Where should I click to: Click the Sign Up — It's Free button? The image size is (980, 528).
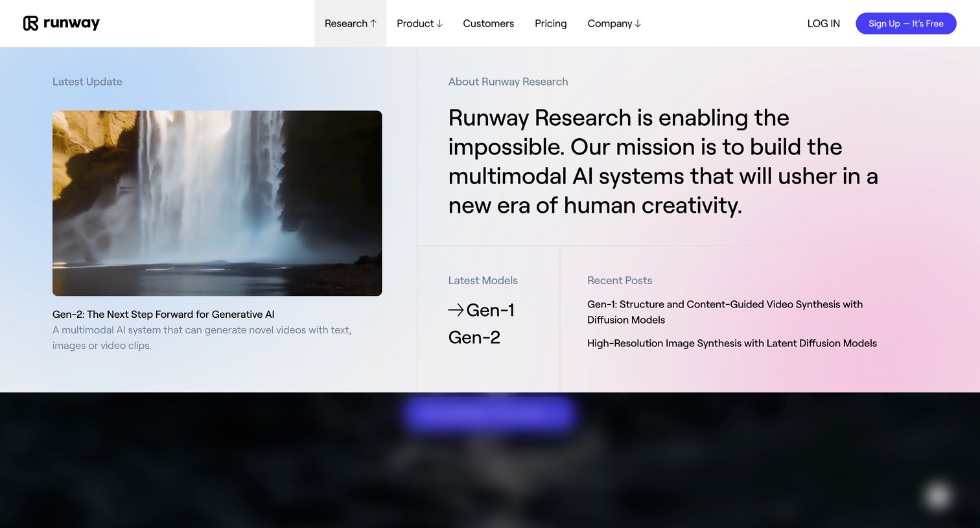[x=905, y=23]
